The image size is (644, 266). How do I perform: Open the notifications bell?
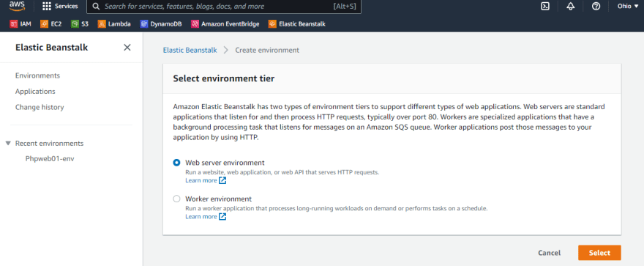click(x=571, y=7)
